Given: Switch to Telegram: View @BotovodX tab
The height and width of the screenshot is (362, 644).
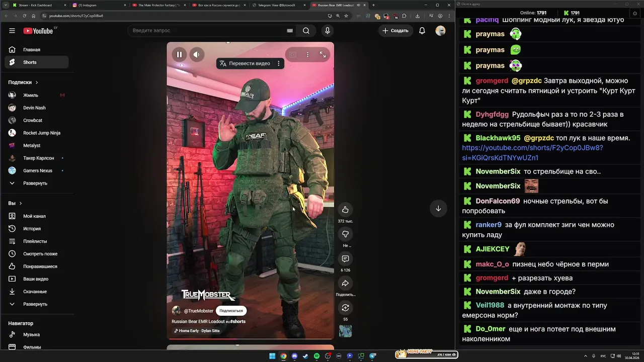Looking at the screenshot, I should [278, 5].
